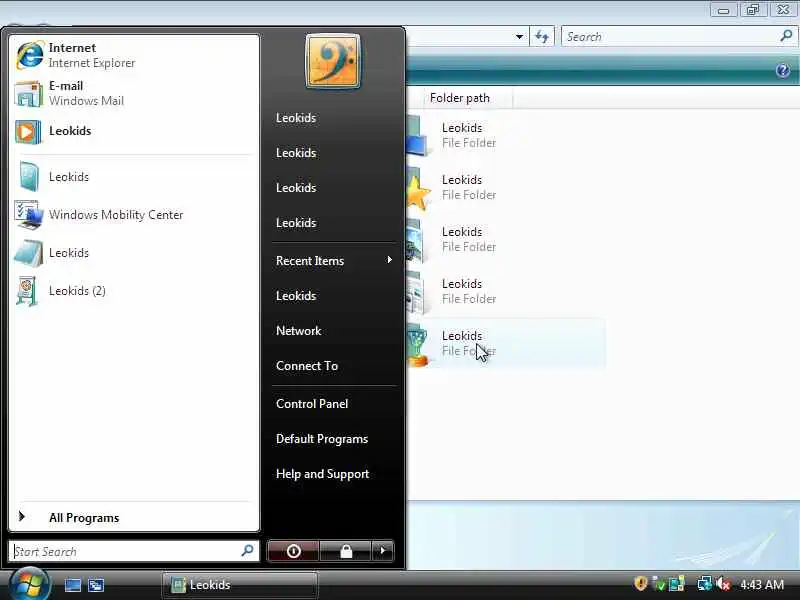Viewport: 800px width, 600px height.
Task: Click the user account picture
Action: (333, 61)
